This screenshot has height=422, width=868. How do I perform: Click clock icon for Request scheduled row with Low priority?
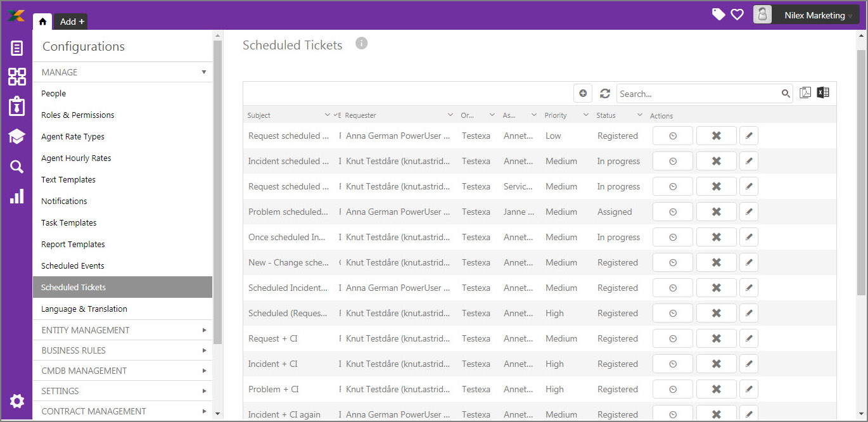coord(673,136)
